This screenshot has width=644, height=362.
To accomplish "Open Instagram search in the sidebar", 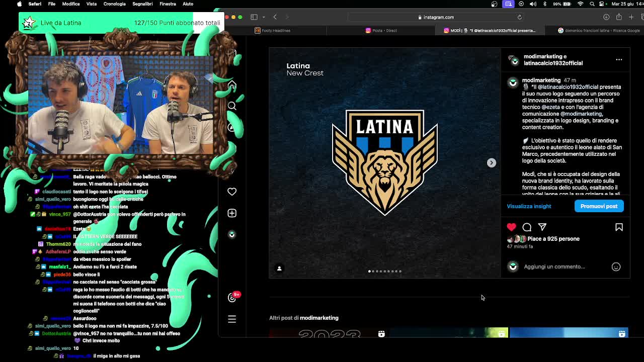I will pyautogui.click(x=232, y=106).
